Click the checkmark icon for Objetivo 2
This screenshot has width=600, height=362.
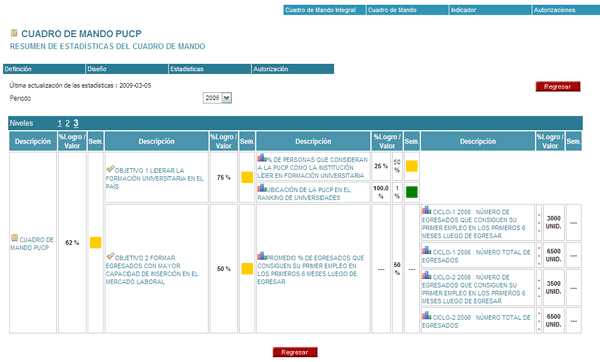[x=110, y=256]
